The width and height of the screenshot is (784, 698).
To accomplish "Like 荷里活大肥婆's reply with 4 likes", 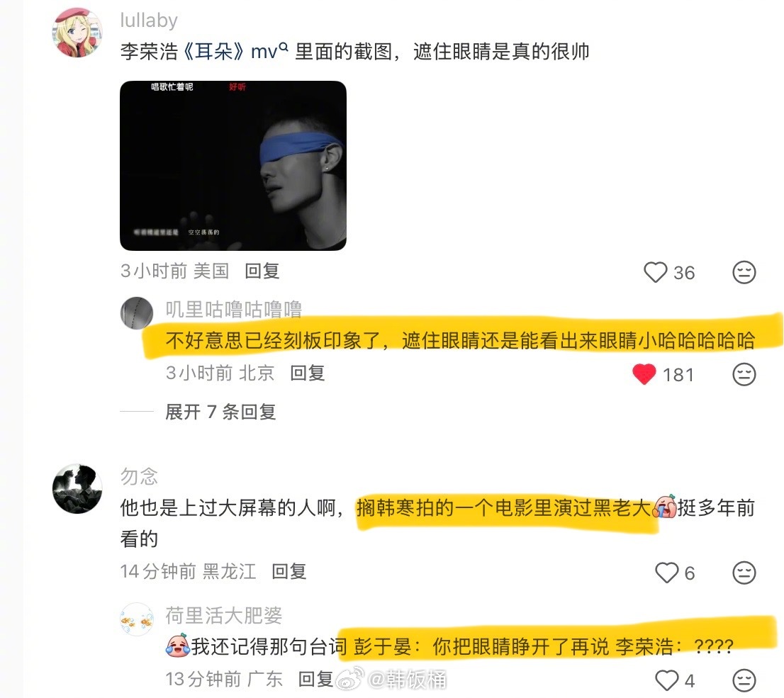I will tap(666, 680).
